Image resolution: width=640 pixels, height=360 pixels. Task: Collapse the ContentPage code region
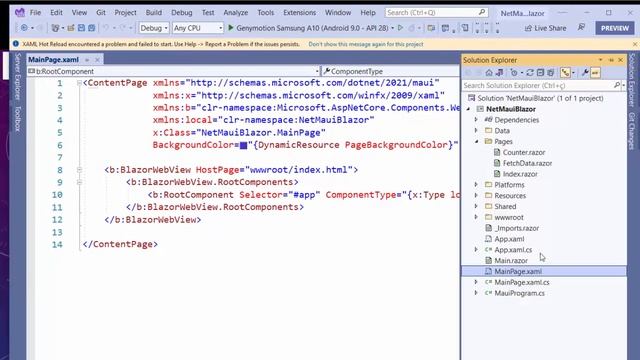(x=79, y=83)
